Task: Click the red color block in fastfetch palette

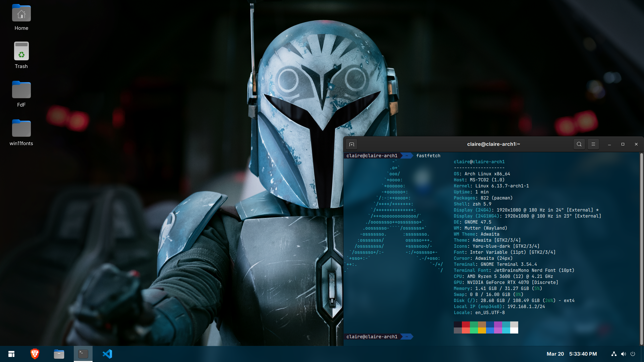Action: point(466,324)
